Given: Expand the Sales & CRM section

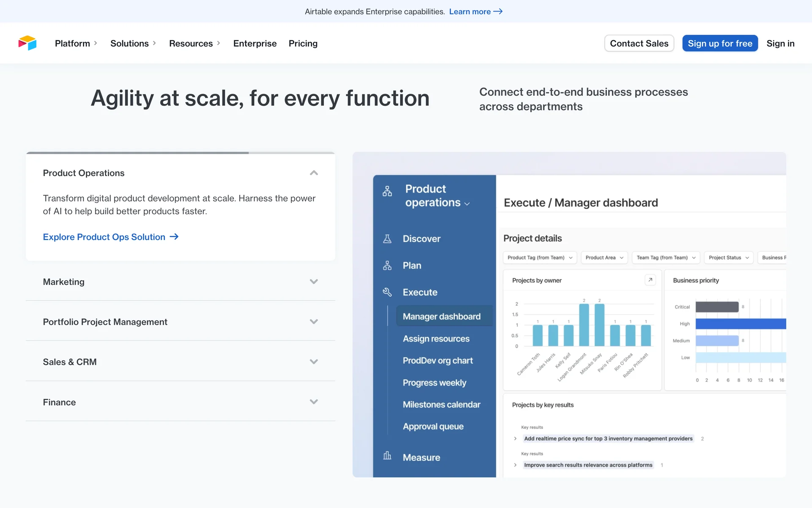Looking at the screenshot, I should [313, 362].
